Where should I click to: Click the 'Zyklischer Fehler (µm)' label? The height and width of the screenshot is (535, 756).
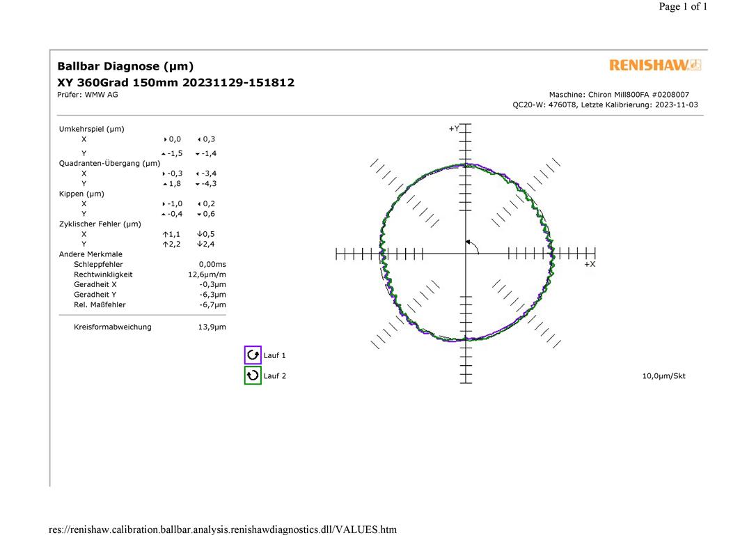(100, 224)
